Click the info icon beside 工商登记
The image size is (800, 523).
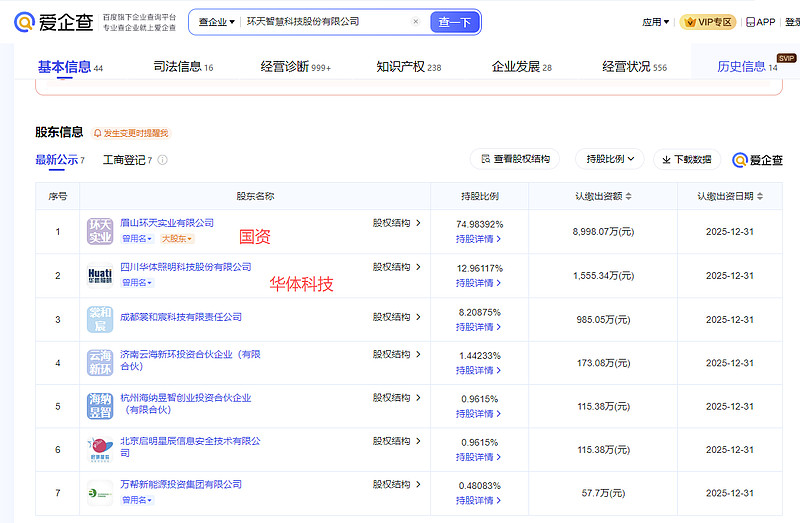click(163, 160)
